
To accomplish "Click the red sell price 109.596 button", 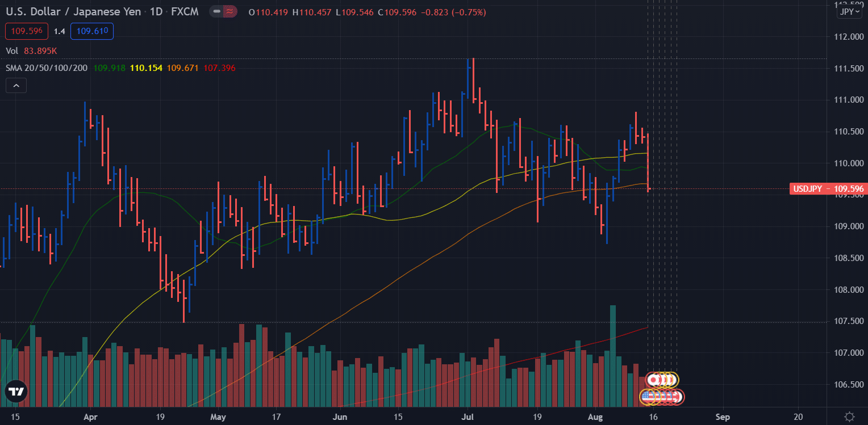I will (x=26, y=32).
